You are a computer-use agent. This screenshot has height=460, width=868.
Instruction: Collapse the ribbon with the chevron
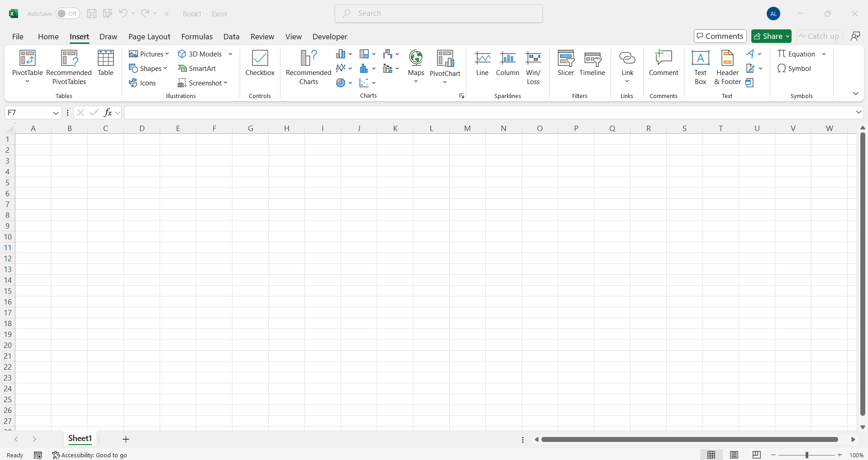(x=855, y=94)
